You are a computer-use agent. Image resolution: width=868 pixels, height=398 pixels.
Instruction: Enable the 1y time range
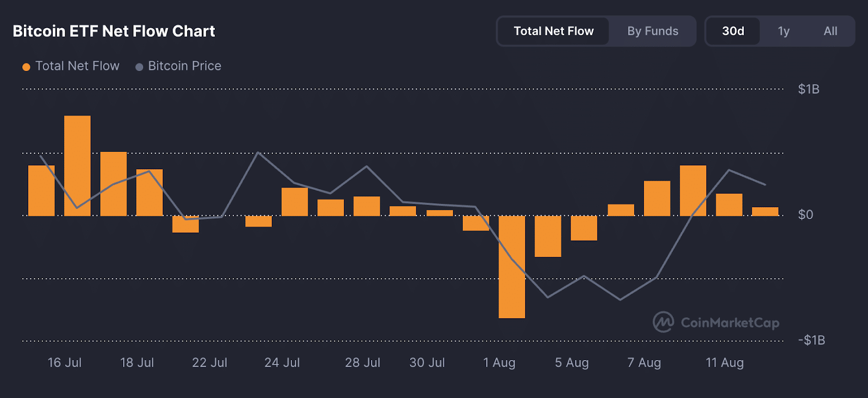(783, 31)
